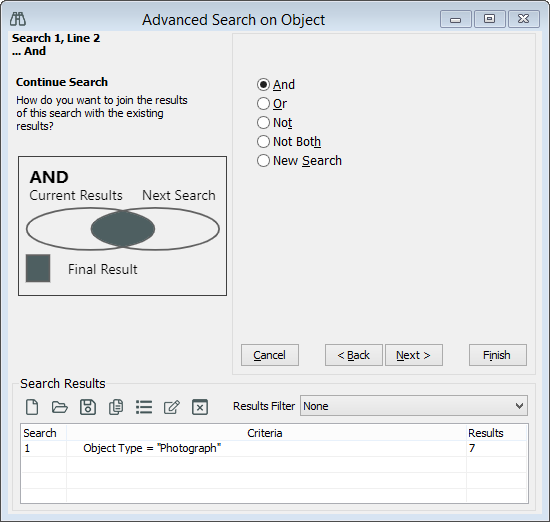Close the Advanced Search on Object window
This screenshot has height=522, width=550.
(x=524, y=19)
